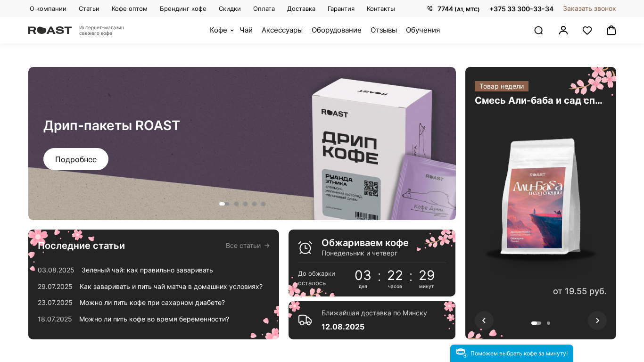Open the search icon in header

point(538,30)
